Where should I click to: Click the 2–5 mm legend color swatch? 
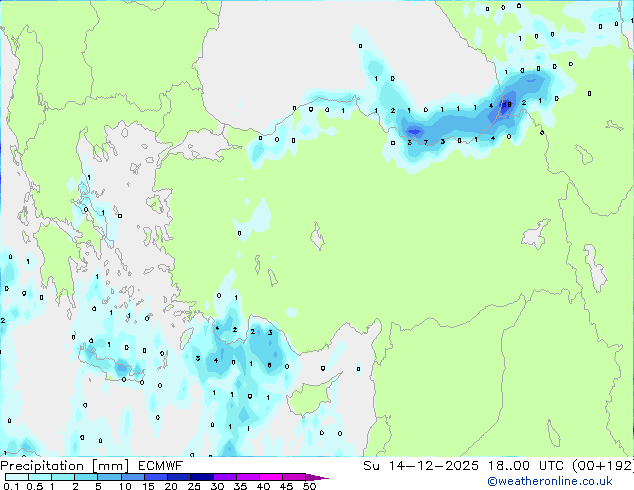click(x=86, y=477)
